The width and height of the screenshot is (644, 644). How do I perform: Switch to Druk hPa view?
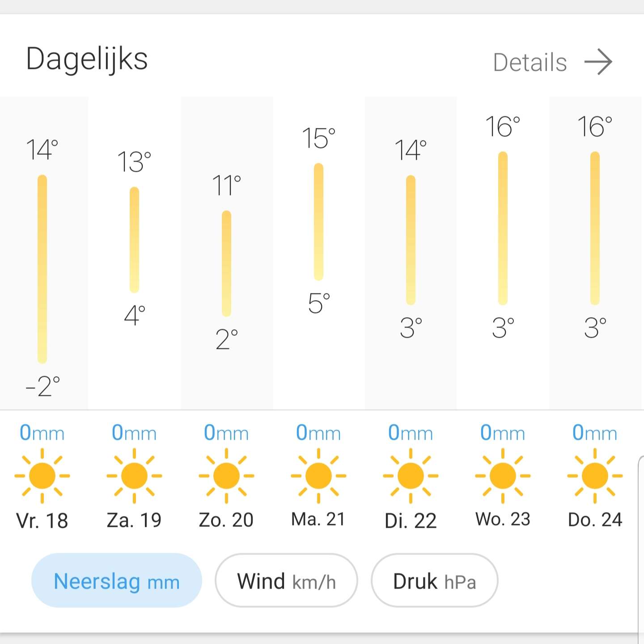[434, 580]
